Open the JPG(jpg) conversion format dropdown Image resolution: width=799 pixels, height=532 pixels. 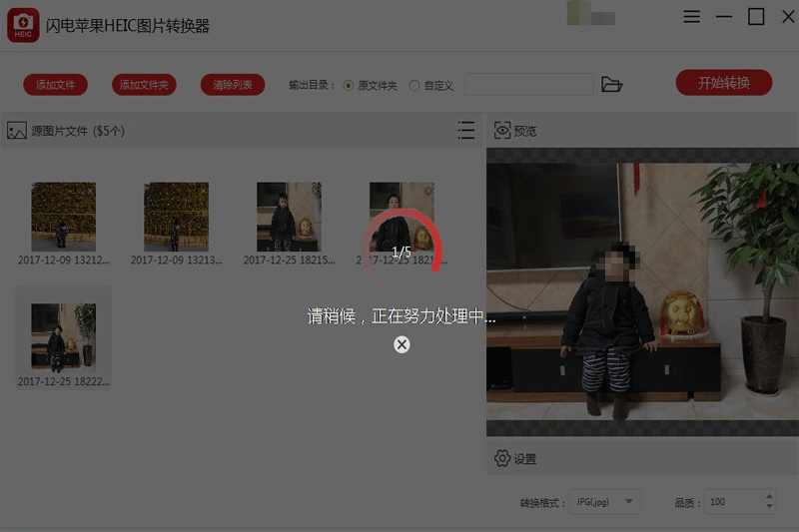click(x=604, y=502)
